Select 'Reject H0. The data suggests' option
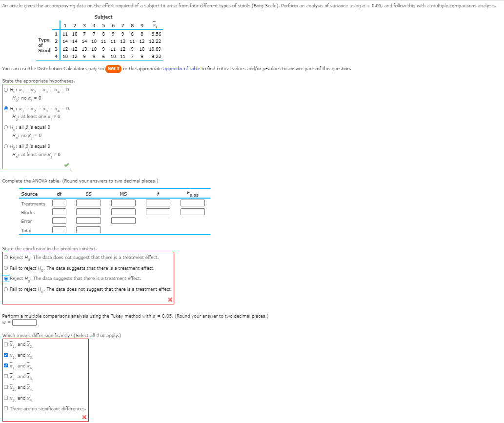This screenshot has height=423, width=504. (x=6, y=279)
